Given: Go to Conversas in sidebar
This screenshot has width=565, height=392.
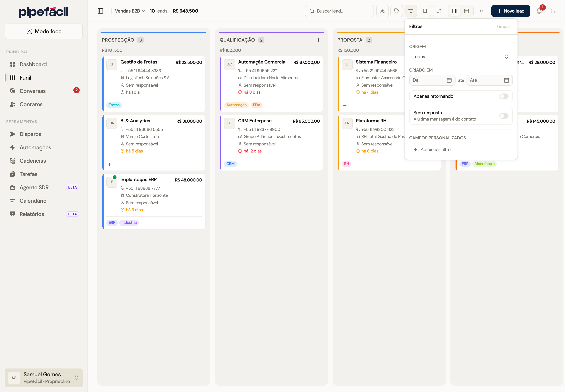Looking at the screenshot, I should 44,91.
